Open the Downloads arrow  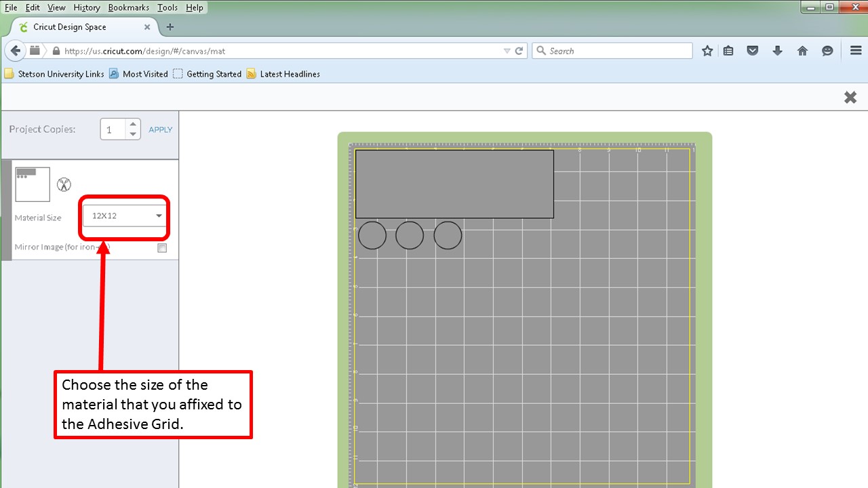tap(777, 51)
